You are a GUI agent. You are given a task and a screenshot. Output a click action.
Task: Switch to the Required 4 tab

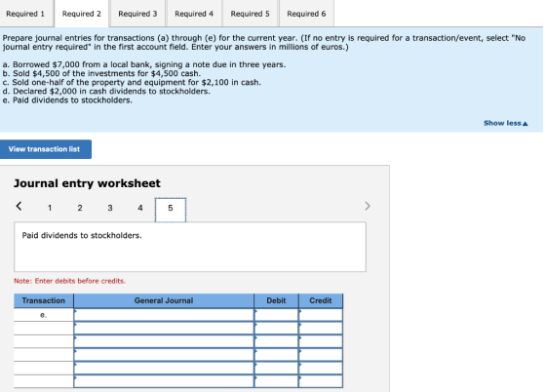(194, 14)
